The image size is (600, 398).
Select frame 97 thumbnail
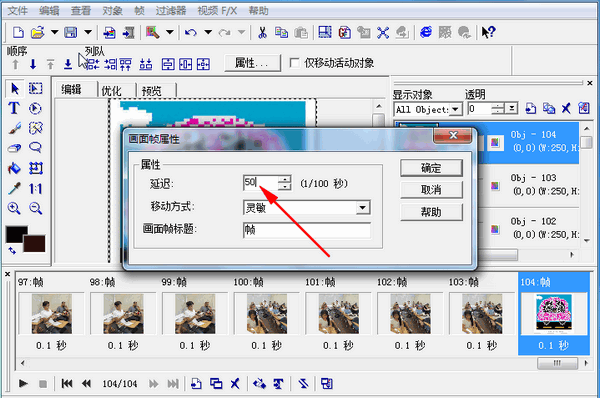(x=51, y=314)
